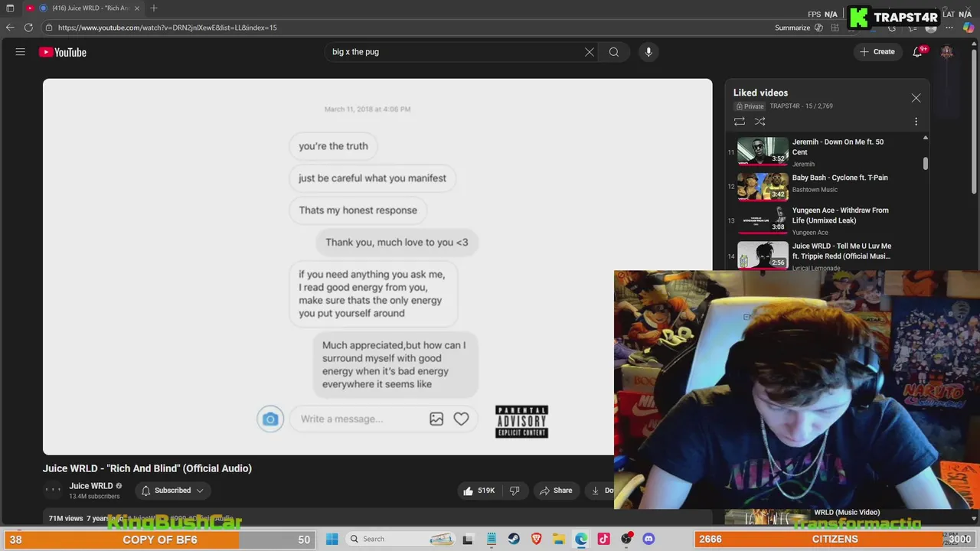Select video title 'Rich And Blind' text

(x=146, y=468)
